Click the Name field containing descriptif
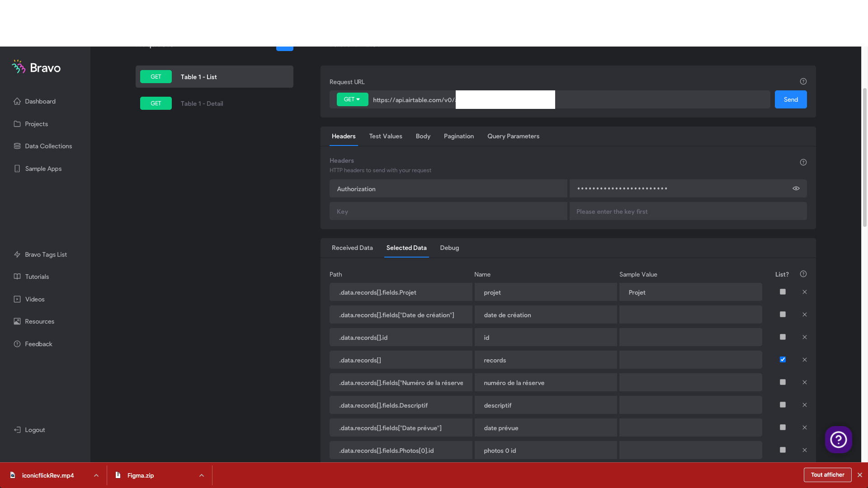 [x=546, y=405]
